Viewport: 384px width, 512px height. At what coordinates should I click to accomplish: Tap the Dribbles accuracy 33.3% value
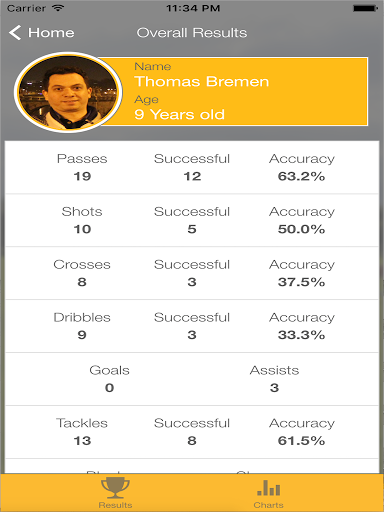point(301,335)
